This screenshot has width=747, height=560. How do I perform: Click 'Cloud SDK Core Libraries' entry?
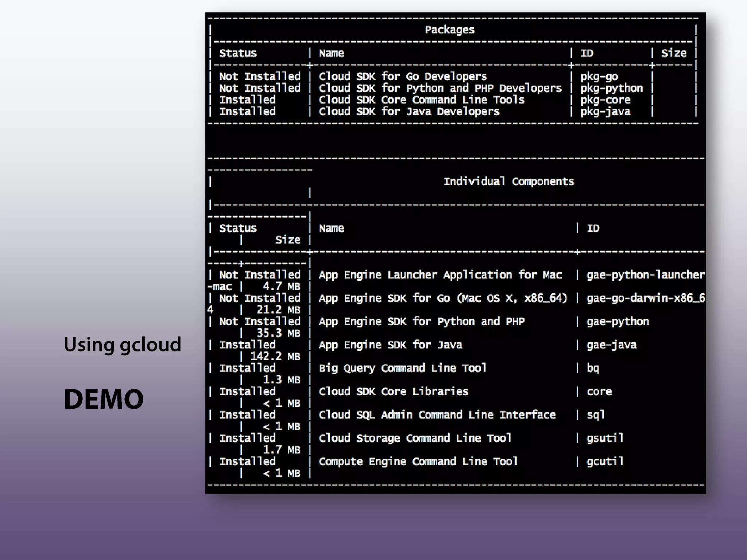(393, 392)
